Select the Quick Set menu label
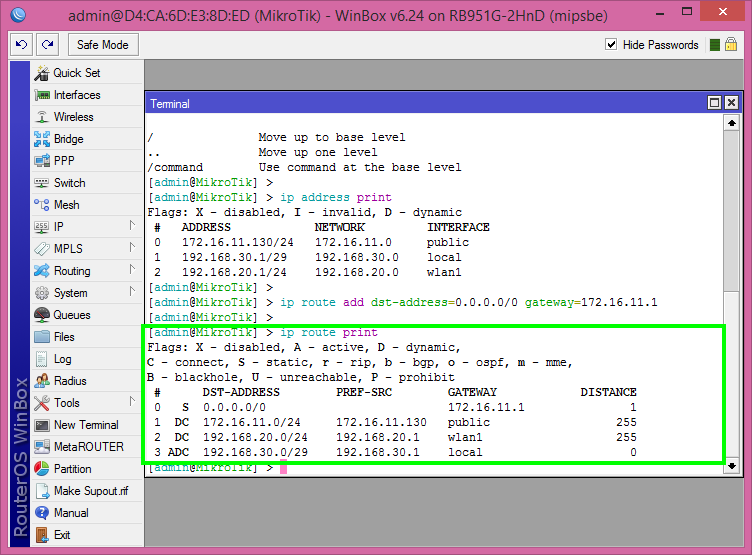 77,73
